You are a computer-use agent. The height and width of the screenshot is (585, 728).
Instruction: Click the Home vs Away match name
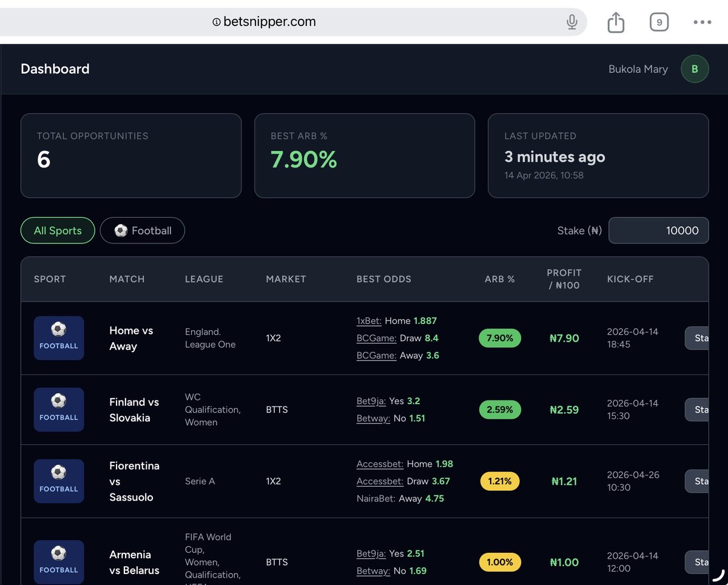pyautogui.click(x=131, y=338)
